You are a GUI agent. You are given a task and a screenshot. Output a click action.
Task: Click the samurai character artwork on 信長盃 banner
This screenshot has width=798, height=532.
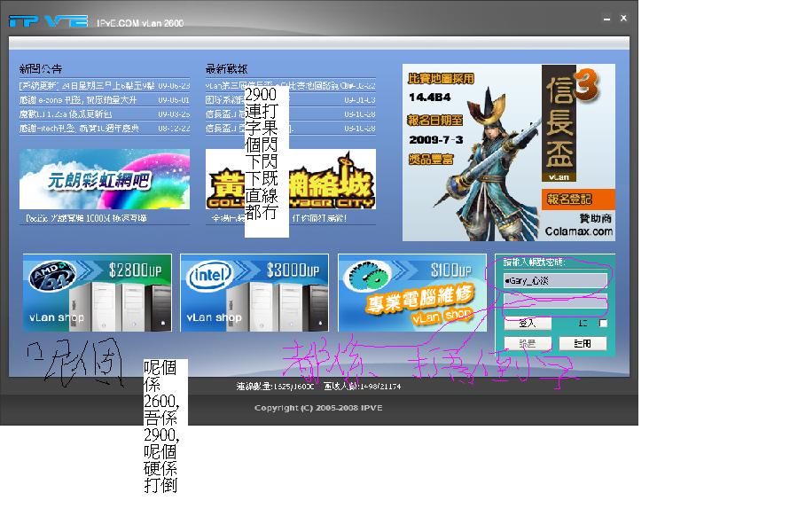click(x=486, y=166)
